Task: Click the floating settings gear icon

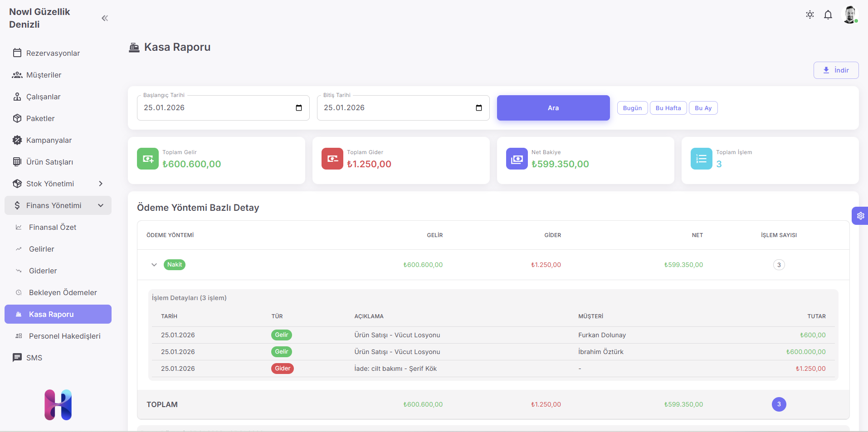Action: click(x=860, y=216)
